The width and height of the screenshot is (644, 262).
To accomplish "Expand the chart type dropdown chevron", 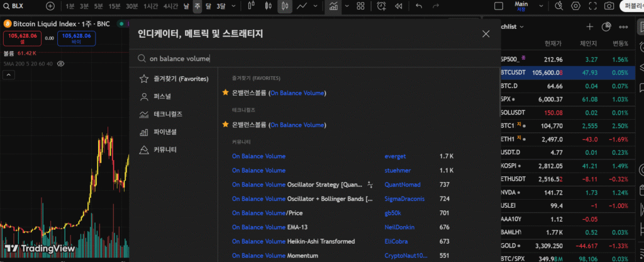I will click(x=316, y=6).
